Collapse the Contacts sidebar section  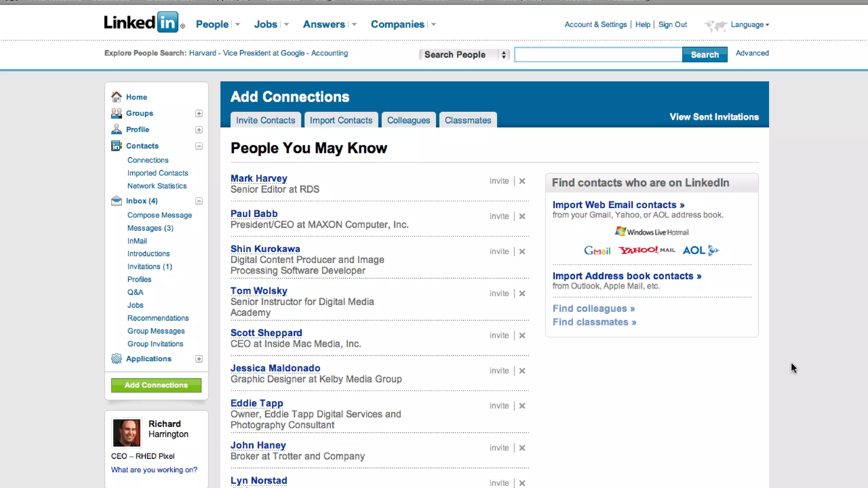click(199, 146)
